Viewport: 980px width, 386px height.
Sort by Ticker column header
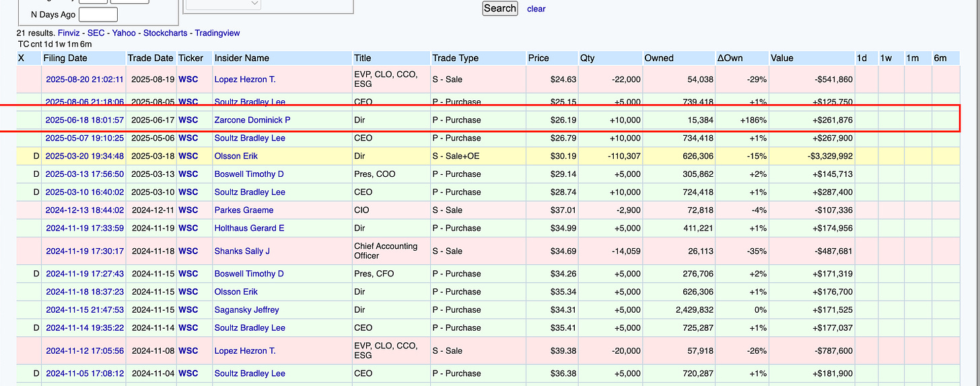click(191, 58)
